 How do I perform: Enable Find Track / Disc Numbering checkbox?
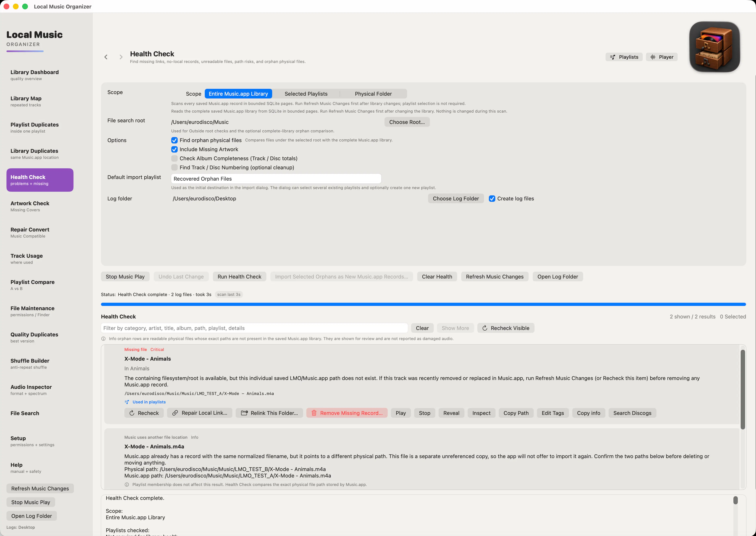tap(174, 168)
